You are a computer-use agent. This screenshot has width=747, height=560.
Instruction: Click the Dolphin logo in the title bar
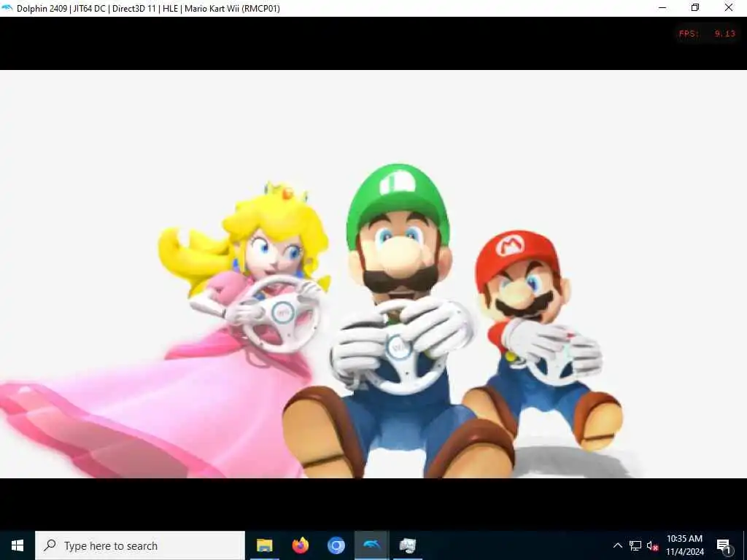(7, 8)
